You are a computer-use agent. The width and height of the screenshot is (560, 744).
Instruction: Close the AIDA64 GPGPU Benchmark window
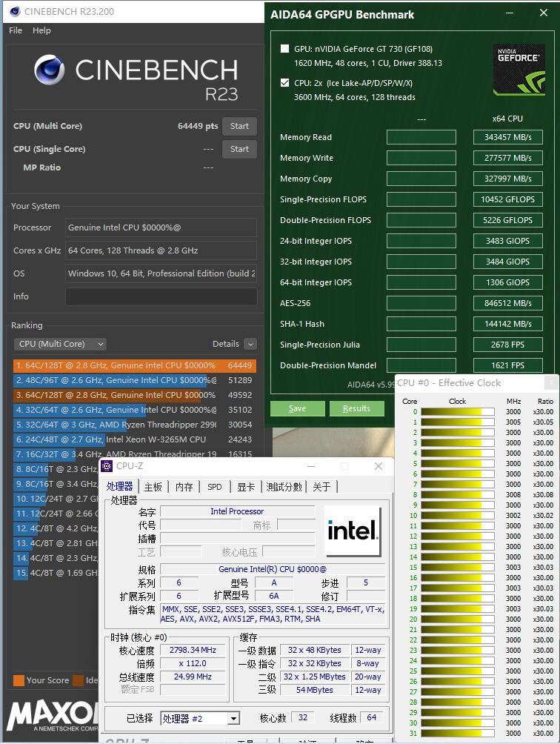(x=544, y=13)
